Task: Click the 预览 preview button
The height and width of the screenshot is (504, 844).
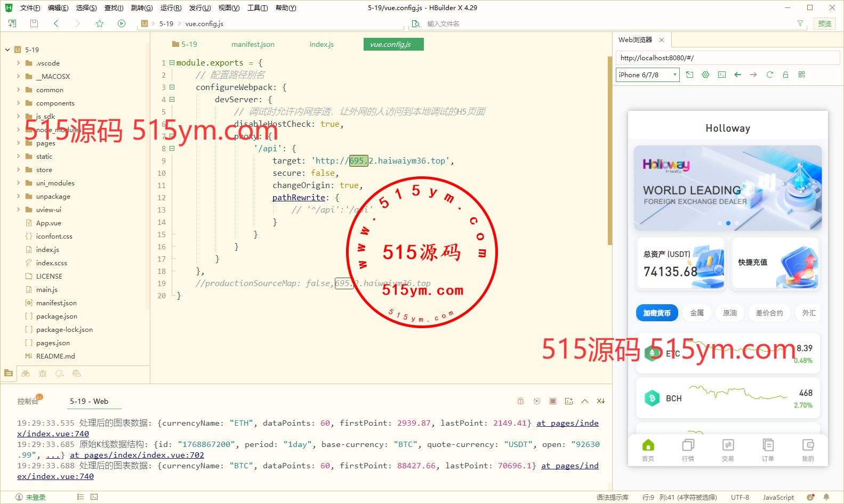Action: point(824,23)
